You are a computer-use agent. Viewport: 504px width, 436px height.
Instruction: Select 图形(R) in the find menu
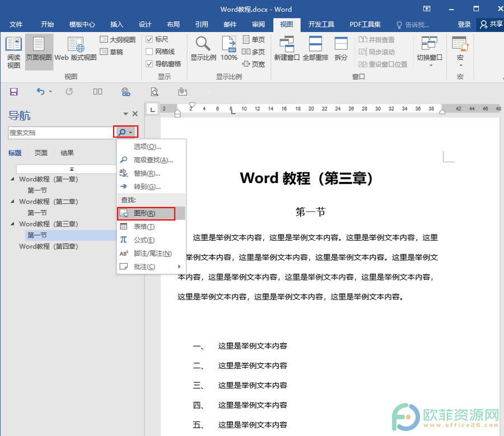(x=151, y=213)
